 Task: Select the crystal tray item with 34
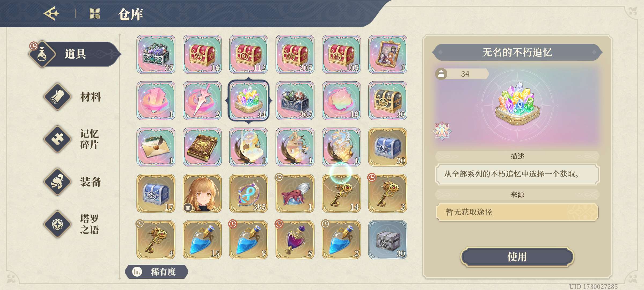click(248, 101)
